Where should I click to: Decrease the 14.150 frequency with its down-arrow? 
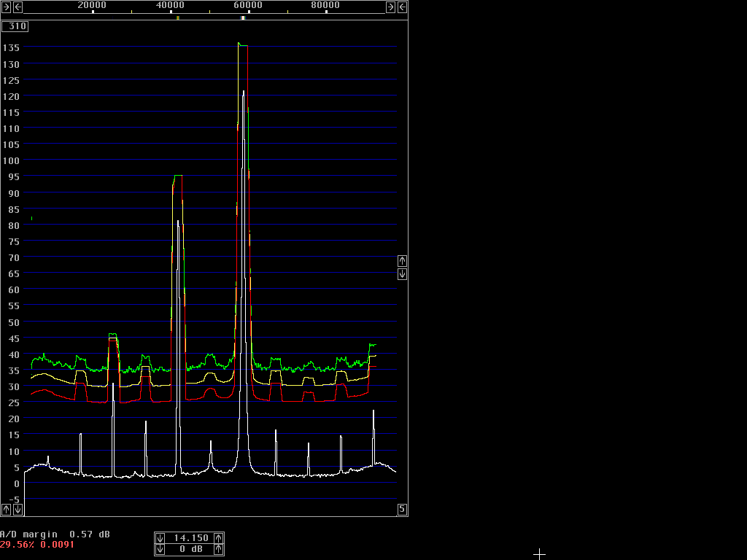click(160, 538)
